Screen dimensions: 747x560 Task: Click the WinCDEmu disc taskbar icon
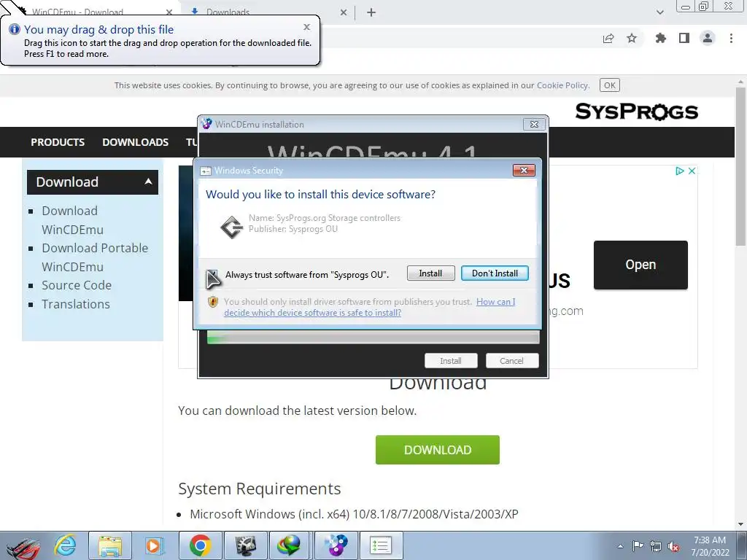[336, 545]
